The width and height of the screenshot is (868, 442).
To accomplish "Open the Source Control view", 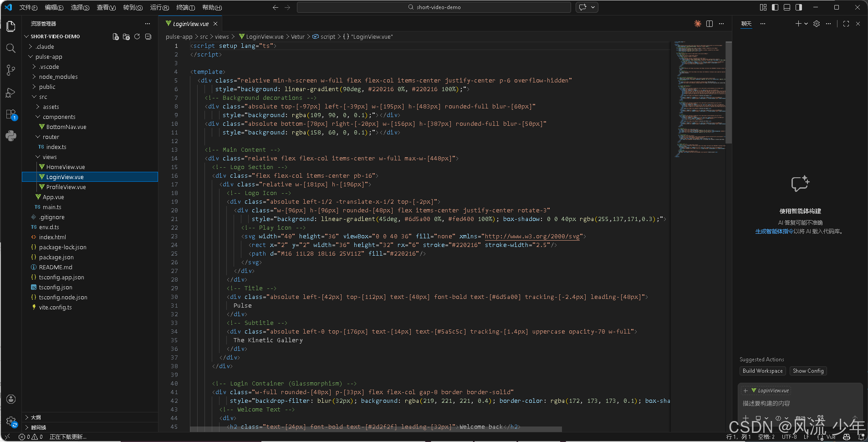I will 11,70.
